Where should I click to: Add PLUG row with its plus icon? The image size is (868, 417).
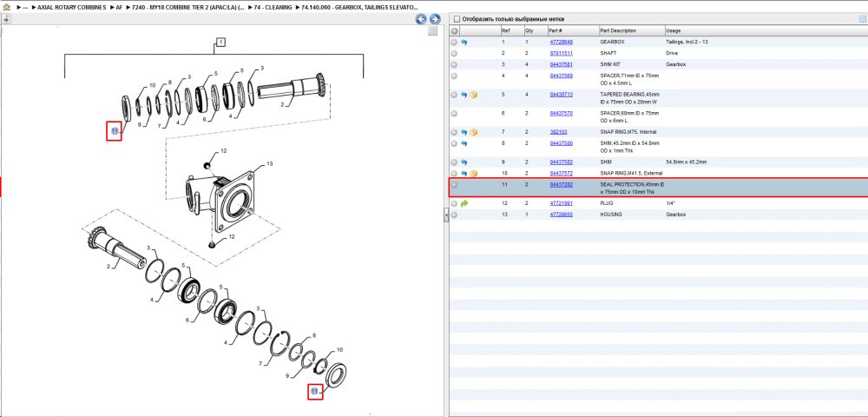[454, 203]
